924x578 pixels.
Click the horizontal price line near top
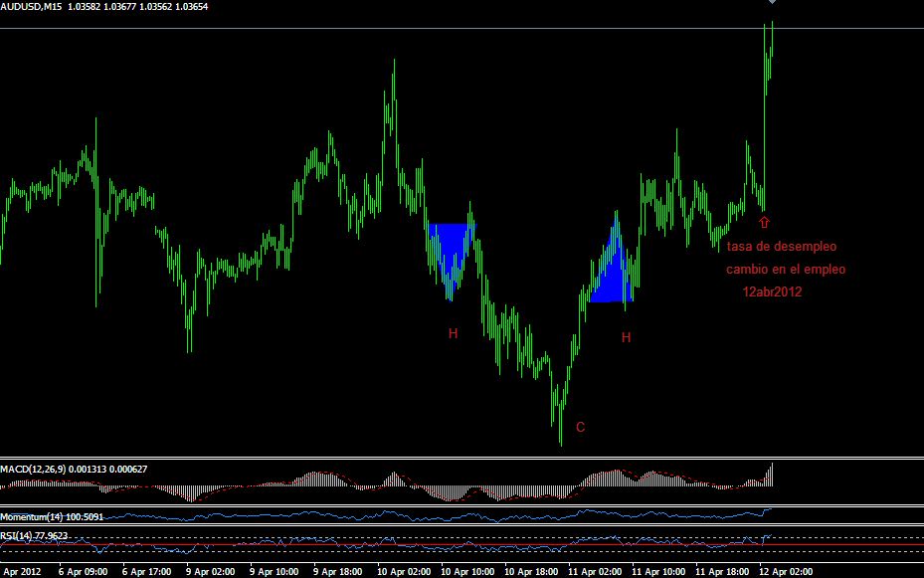click(398, 29)
